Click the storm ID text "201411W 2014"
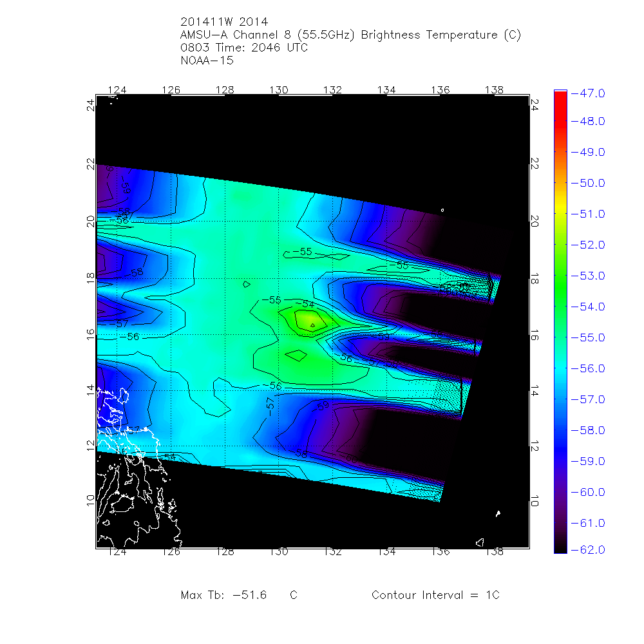The height and width of the screenshot is (644, 644). coord(224,22)
